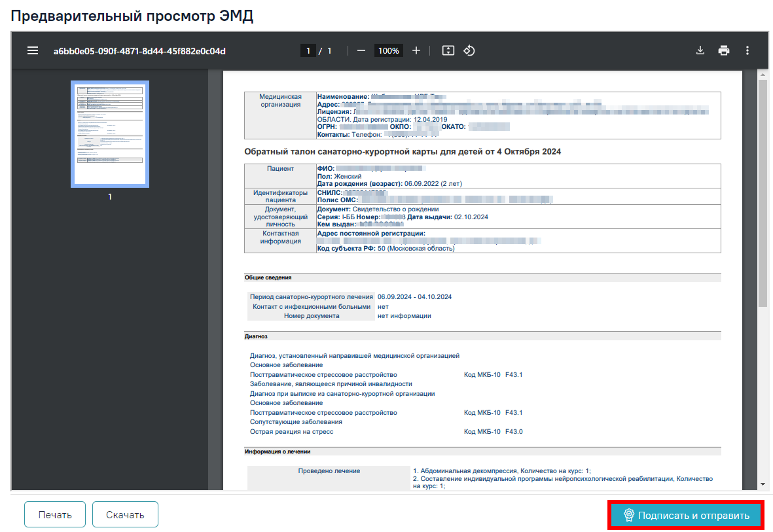The image size is (773, 532).
Task: Rotate the document counterclockwise
Action: 469,51
